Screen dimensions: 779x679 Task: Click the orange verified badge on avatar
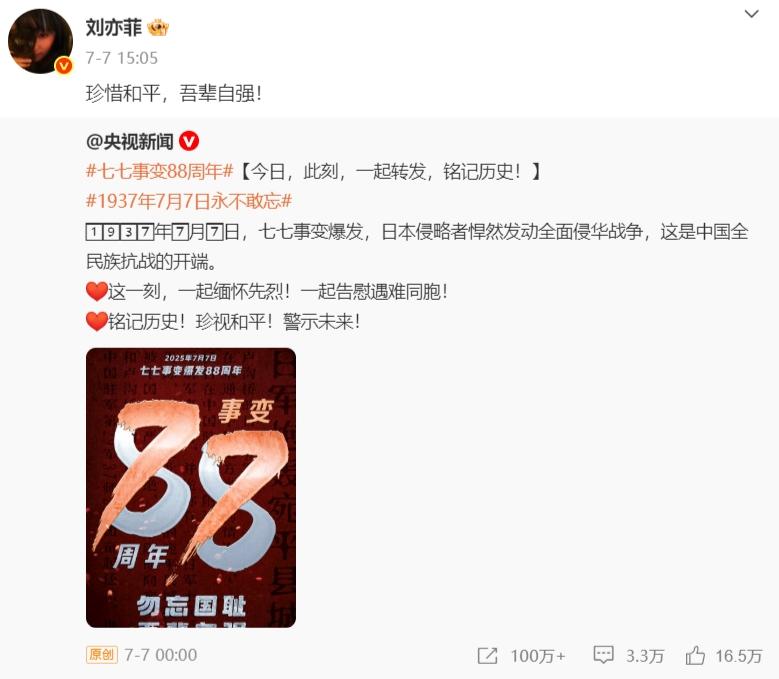point(64,66)
